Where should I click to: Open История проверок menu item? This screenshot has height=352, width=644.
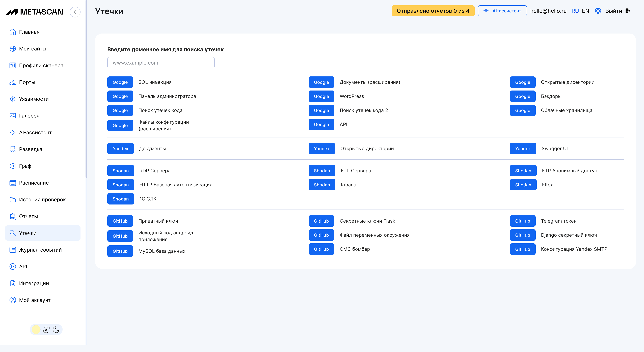coord(43,199)
